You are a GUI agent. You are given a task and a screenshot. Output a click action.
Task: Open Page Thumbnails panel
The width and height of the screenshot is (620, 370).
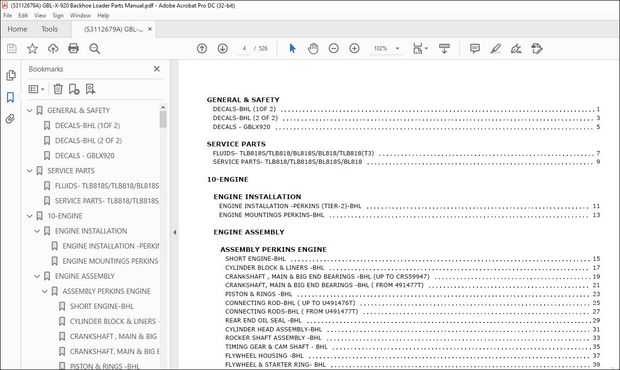pyautogui.click(x=11, y=75)
